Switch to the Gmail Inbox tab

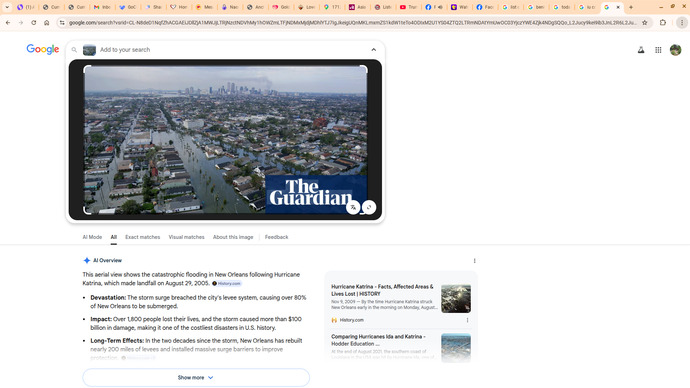coord(102,7)
